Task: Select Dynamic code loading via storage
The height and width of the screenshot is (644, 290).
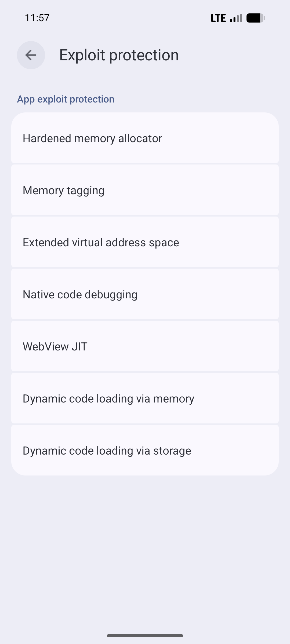Action: click(145, 451)
